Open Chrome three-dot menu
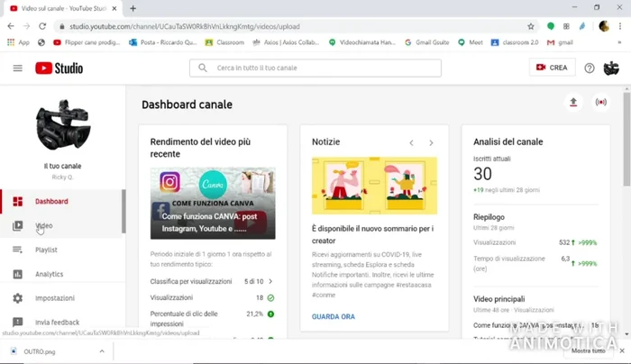The height and width of the screenshot is (364, 631). (620, 26)
